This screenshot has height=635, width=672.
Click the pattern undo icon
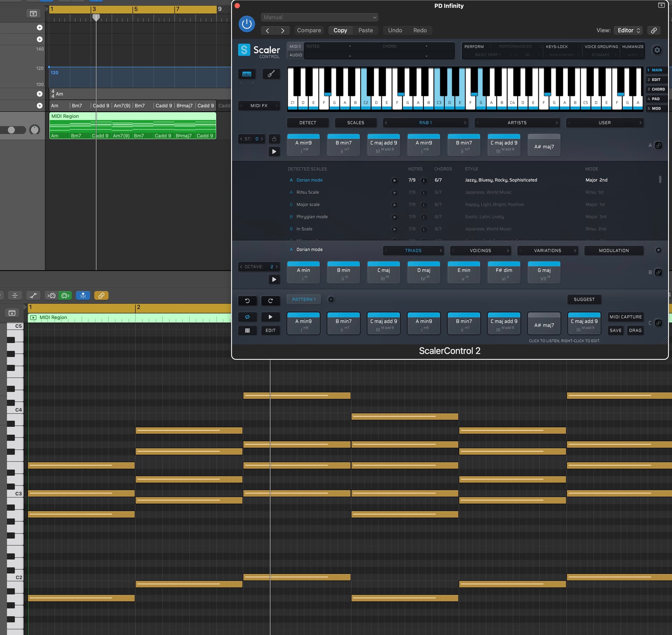[x=247, y=301]
